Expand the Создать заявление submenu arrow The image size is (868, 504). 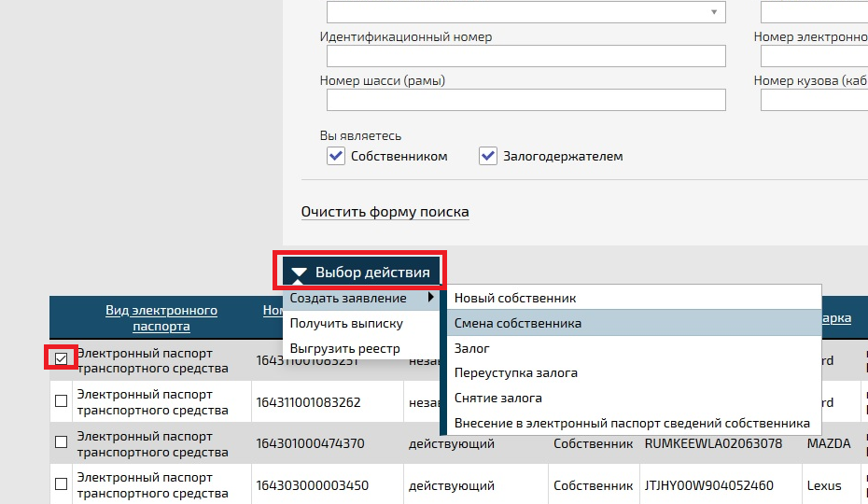[430, 298]
